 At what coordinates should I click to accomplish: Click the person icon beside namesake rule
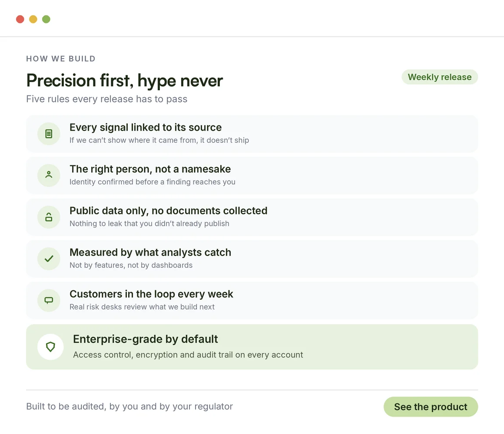coord(49,174)
